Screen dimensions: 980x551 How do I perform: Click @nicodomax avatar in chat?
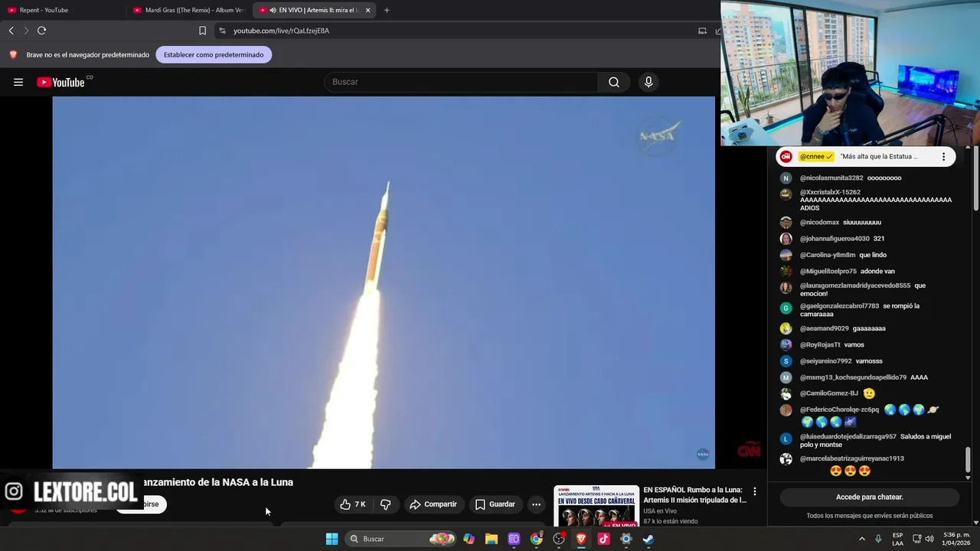click(786, 222)
